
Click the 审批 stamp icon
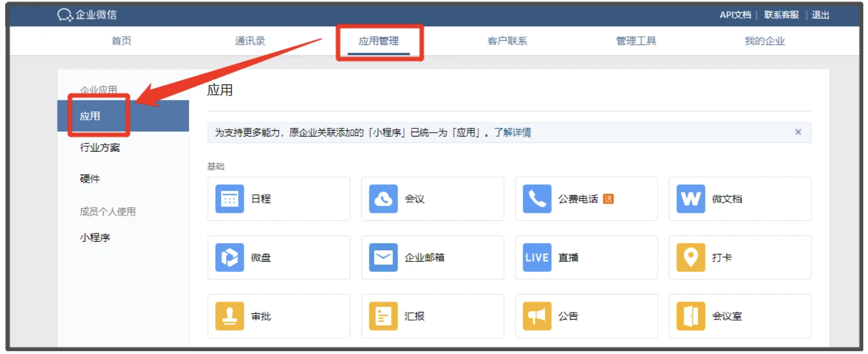[229, 316]
